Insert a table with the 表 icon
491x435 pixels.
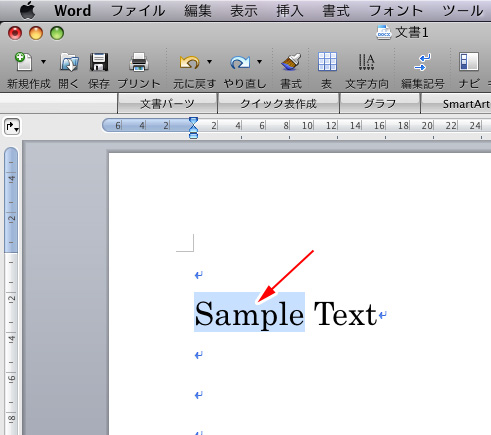(327, 62)
